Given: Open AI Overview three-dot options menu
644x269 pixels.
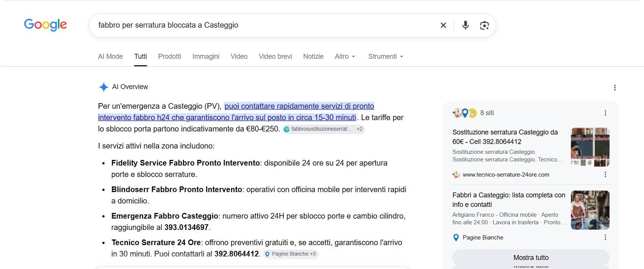Looking at the screenshot, I should 615,88.
